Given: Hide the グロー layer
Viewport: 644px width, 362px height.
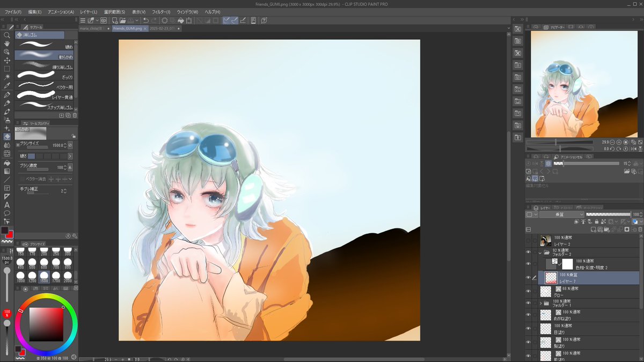Looking at the screenshot, I should (x=528, y=291).
